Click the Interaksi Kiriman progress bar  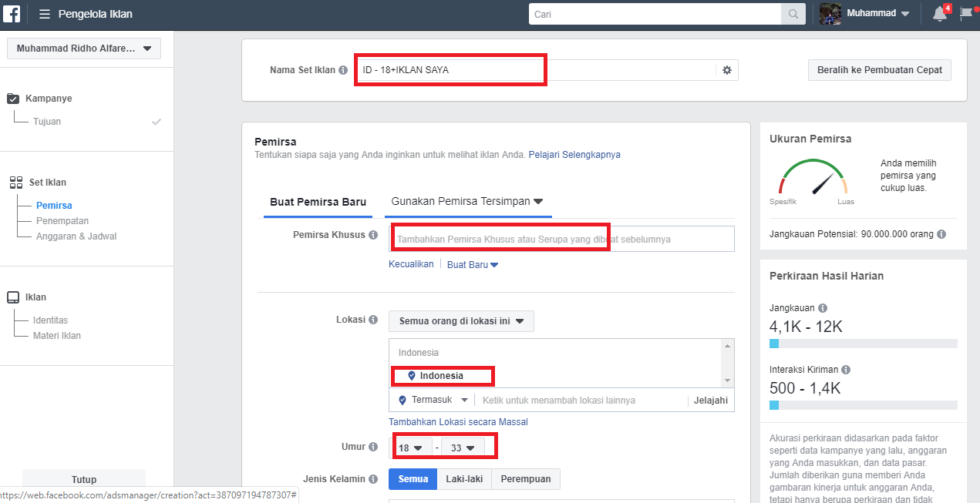coord(864,405)
